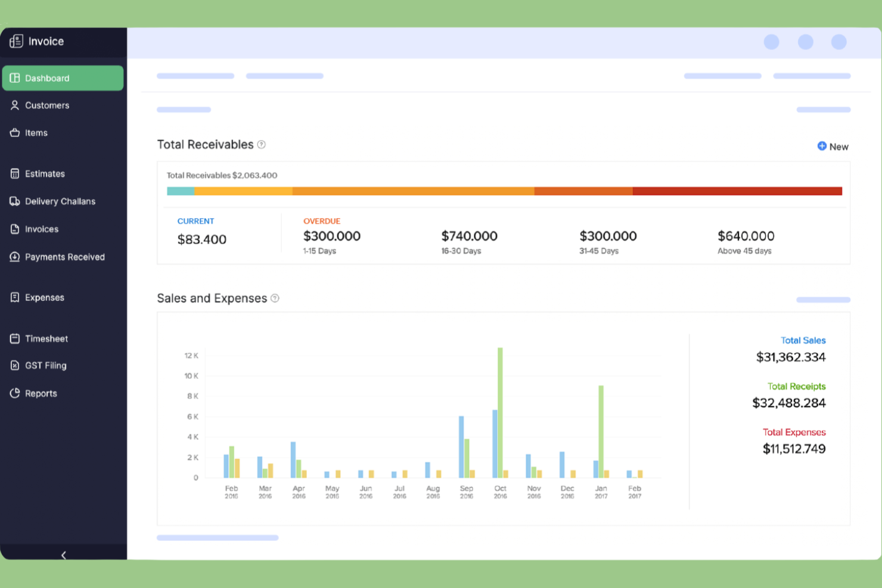Click the red Above 45 days bar segment
This screenshot has width=882, height=588.
click(737, 191)
